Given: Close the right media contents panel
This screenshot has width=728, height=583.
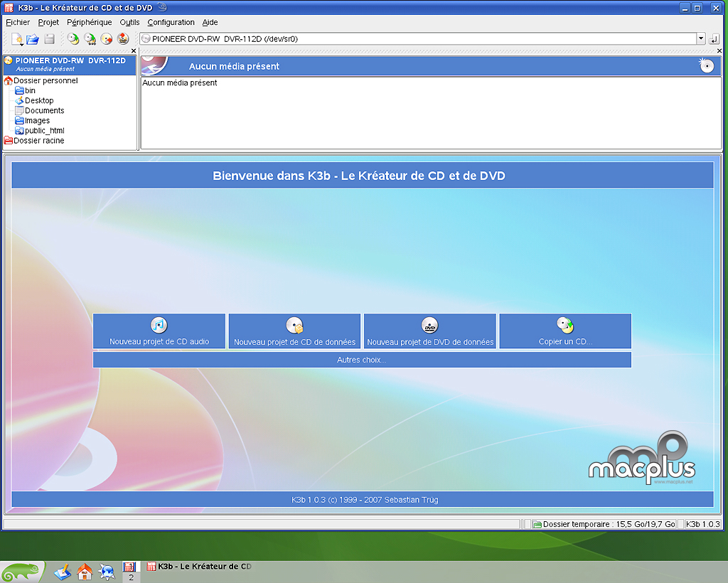Looking at the screenshot, I should [x=719, y=51].
